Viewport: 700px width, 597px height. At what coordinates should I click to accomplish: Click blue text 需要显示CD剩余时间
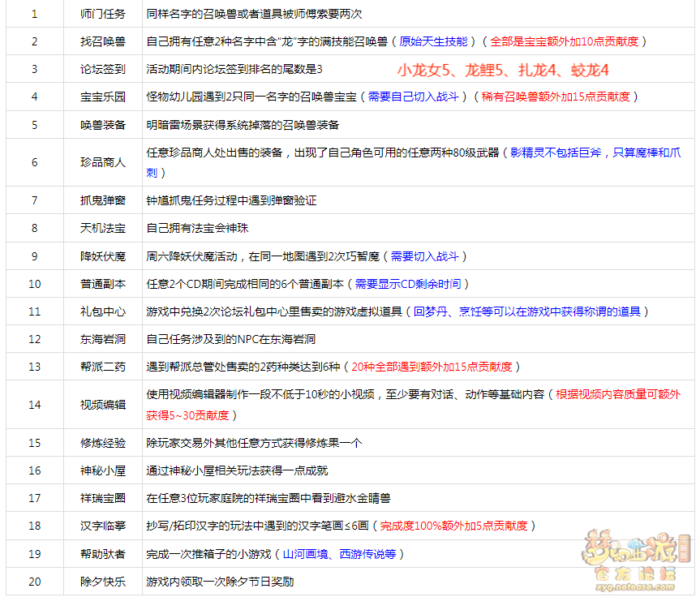click(408, 284)
